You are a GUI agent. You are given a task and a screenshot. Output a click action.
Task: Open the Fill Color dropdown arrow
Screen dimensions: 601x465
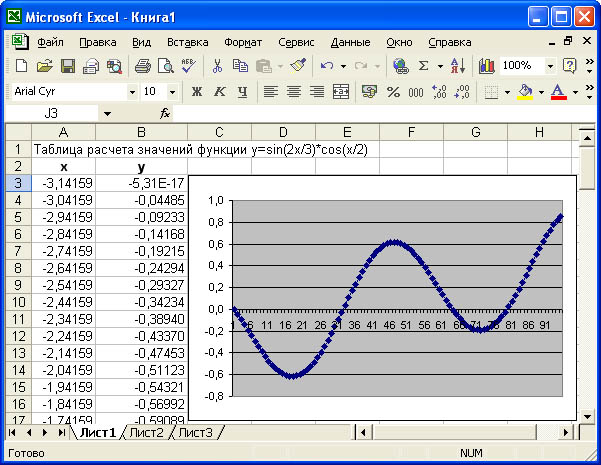(x=541, y=92)
